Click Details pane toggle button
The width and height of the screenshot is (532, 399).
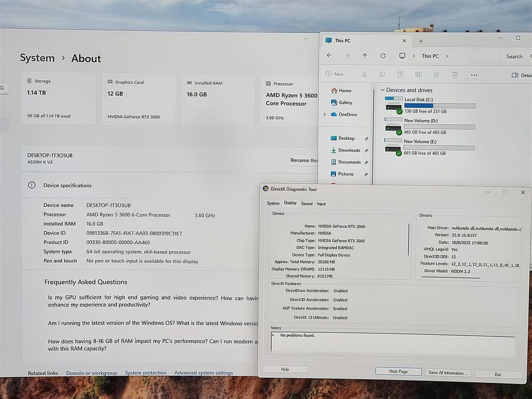(522, 75)
